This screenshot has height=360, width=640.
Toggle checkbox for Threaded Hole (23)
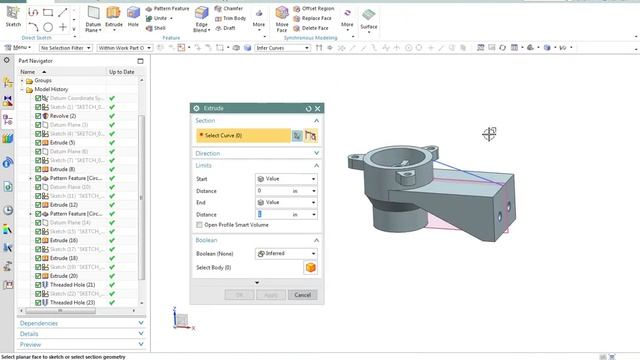[x=38, y=303]
